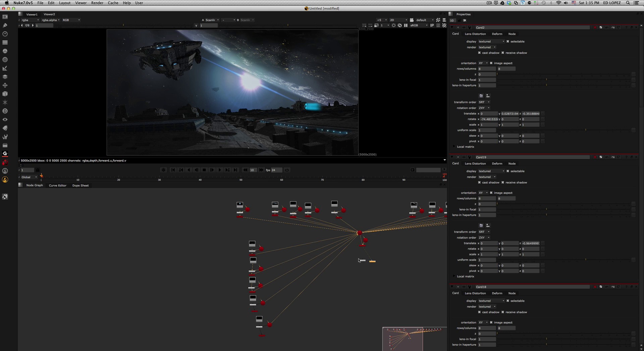Jump to the first frame
The width and height of the screenshot is (644, 351).
173,170
